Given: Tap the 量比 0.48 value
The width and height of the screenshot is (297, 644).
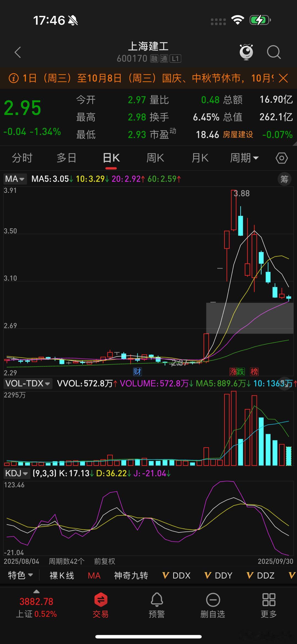Looking at the screenshot, I should (210, 100).
